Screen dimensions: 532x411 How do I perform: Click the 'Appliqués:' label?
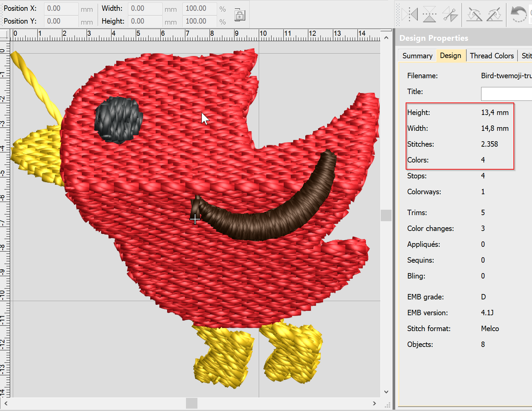click(424, 244)
